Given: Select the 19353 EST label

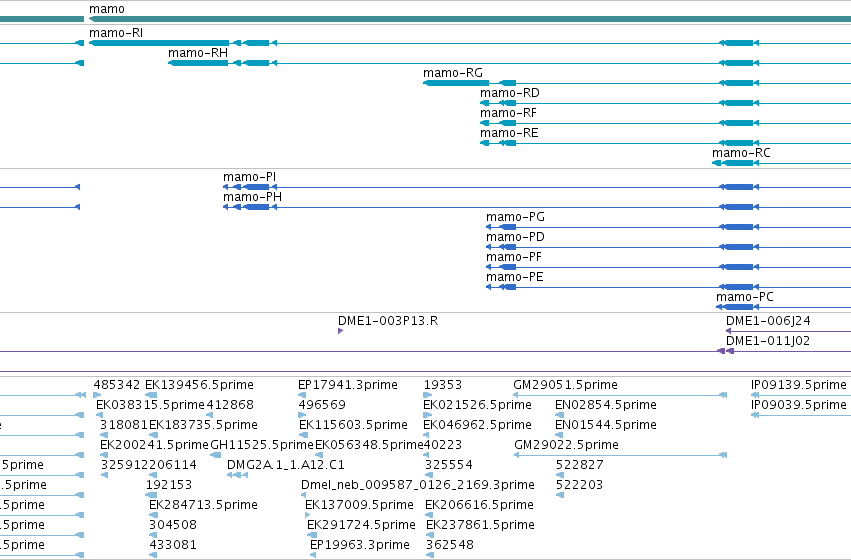Looking at the screenshot, I should click(443, 385).
